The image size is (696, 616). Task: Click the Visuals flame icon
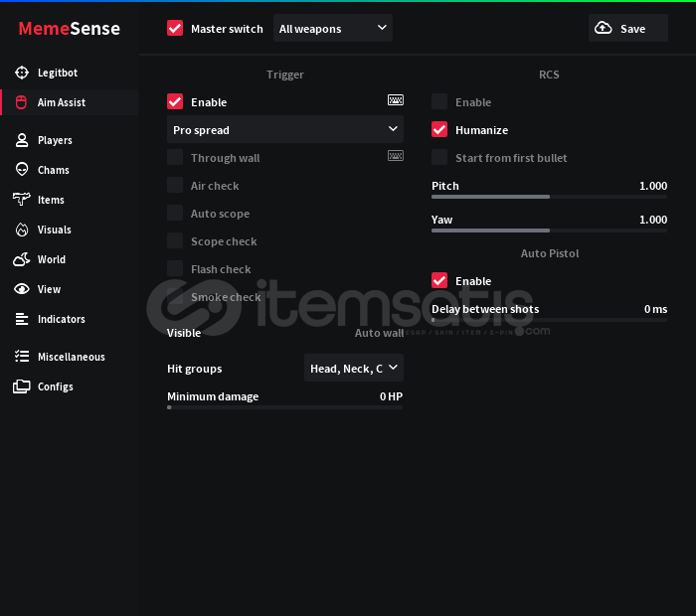pyautogui.click(x=21, y=230)
